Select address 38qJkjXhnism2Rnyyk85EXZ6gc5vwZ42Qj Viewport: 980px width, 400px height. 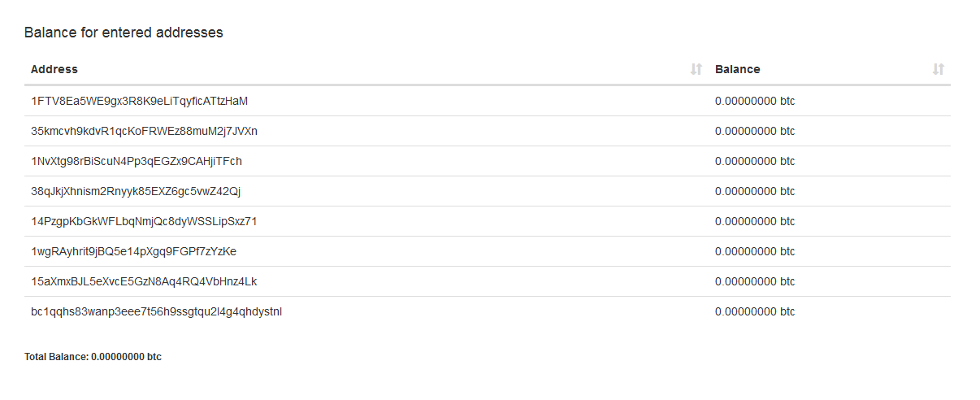pyautogui.click(x=136, y=191)
